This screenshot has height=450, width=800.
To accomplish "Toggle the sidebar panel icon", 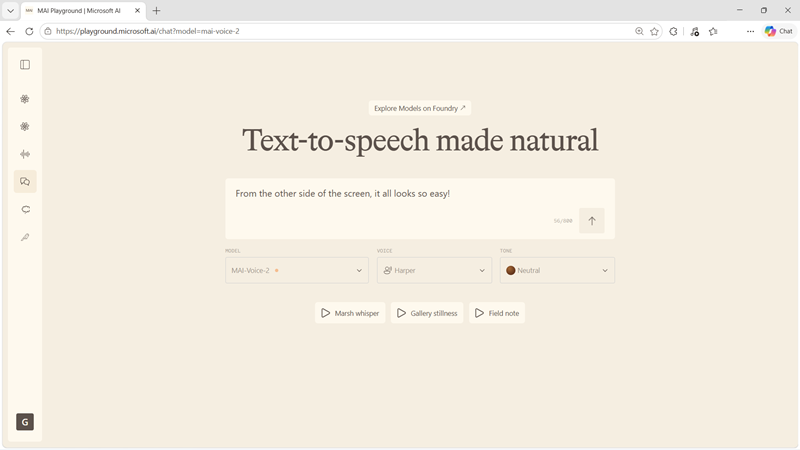I will point(25,65).
